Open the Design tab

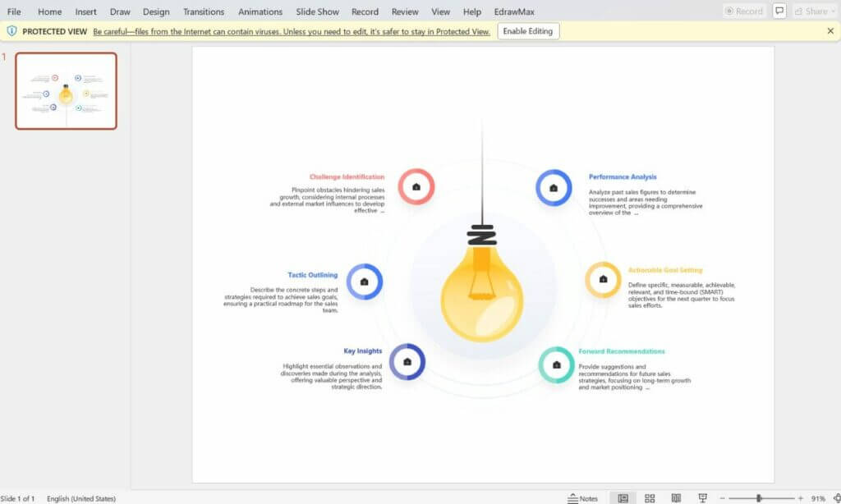tap(156, 11)
